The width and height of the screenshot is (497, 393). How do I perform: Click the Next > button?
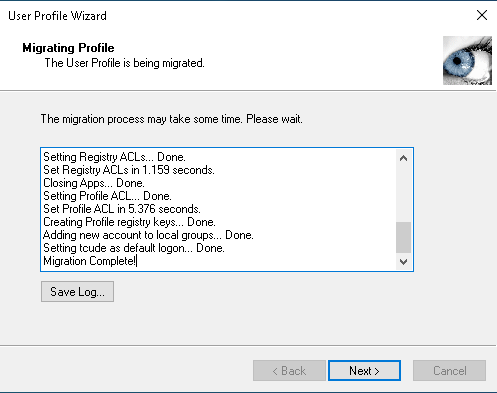[x=364, y=370]
